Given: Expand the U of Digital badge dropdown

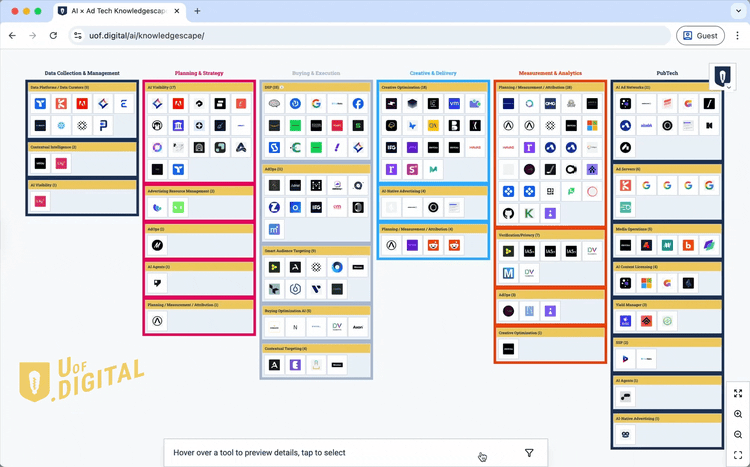Looking at the screenshot, I should tap(728, 88).
